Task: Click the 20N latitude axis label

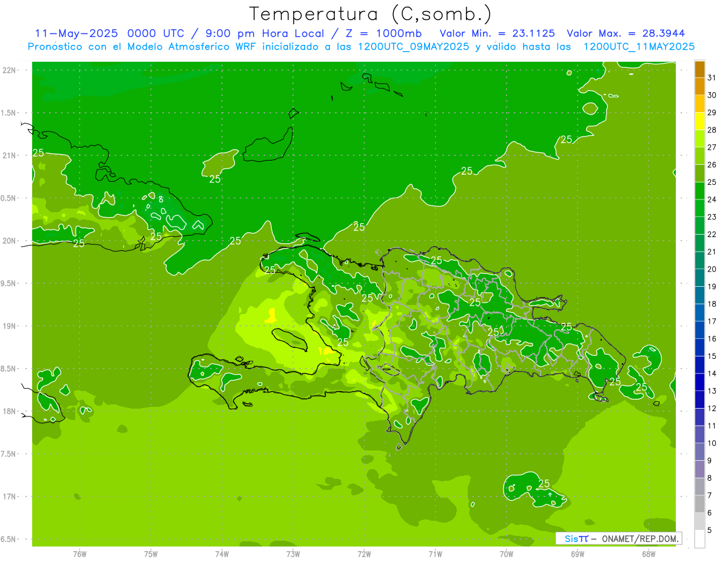Action: (10, 241)
